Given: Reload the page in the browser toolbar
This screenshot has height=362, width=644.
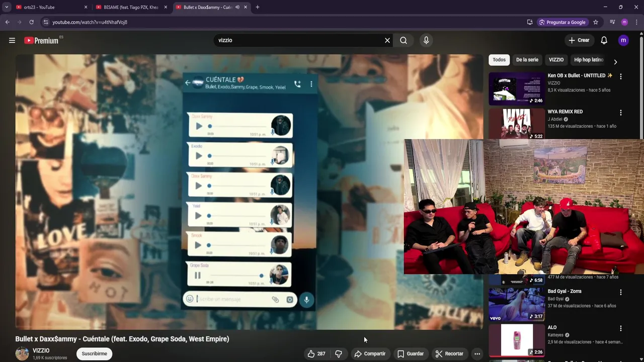Looking at the screenshot, I should [31, 22].
